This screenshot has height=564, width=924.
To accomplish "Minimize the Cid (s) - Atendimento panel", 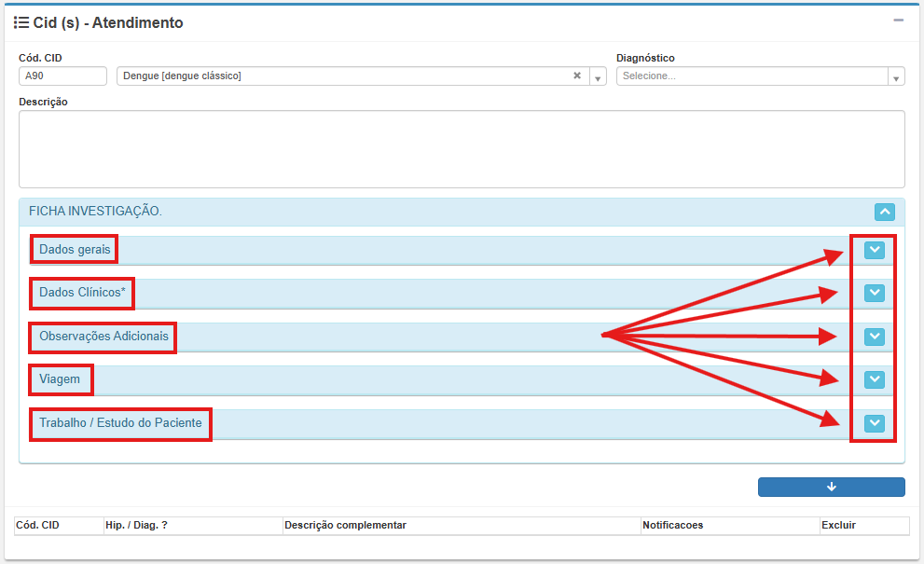I will [x=898, y=20].
